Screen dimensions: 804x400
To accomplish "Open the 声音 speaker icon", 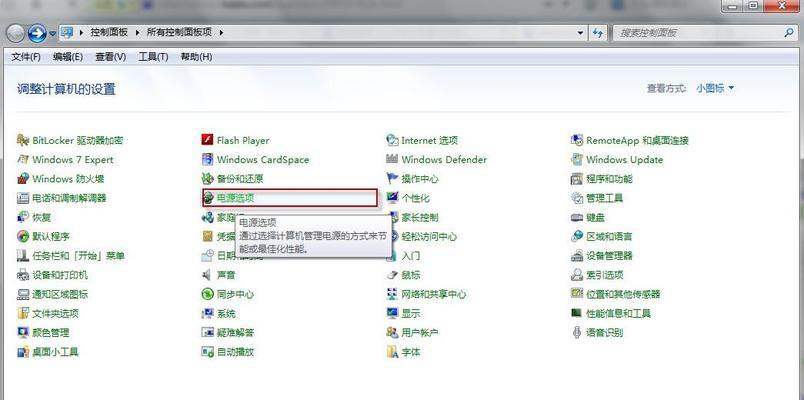I will 208,275.
